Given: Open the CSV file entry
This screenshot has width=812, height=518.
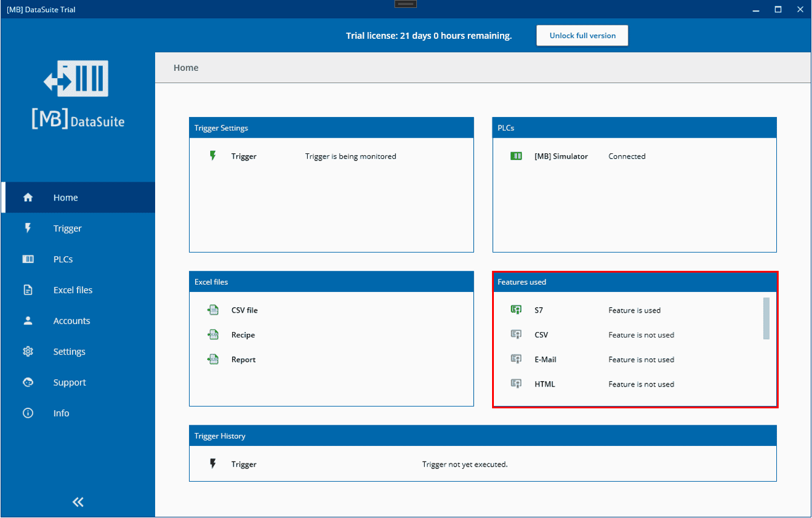Looking at the screenshot, I should (x=244, y=310).
